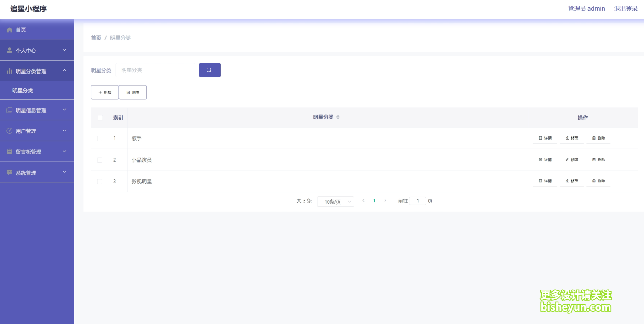
Task: Click the 索引 column header
Action: 118,118
